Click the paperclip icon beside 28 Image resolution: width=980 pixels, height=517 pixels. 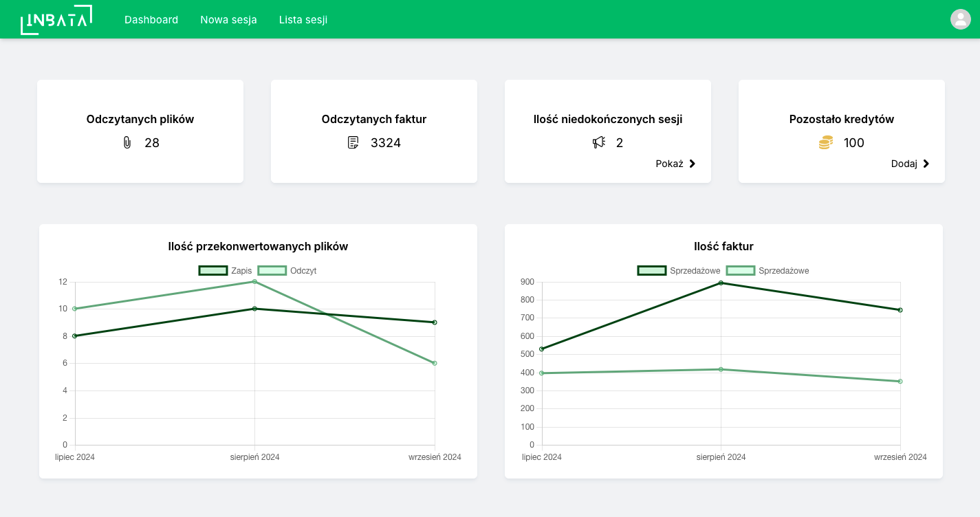127,142
